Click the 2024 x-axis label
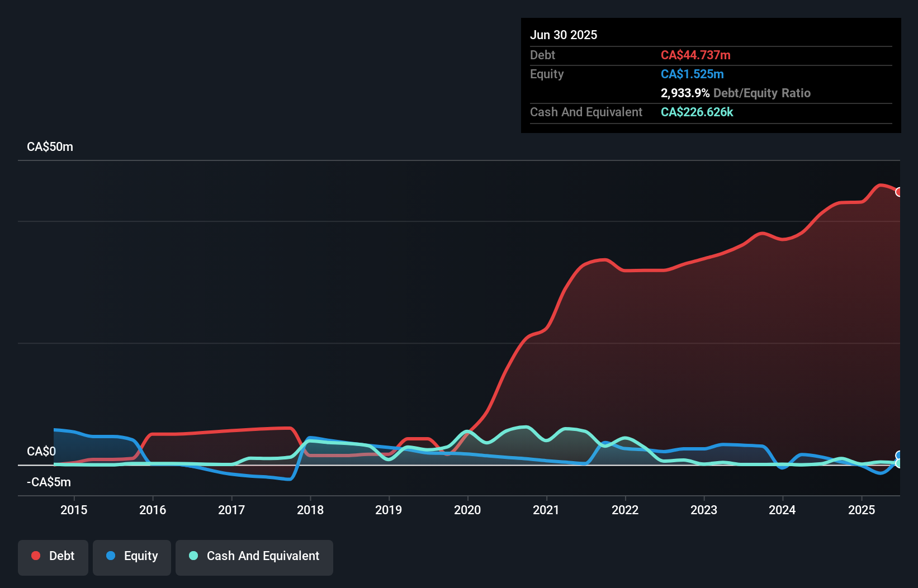The image size is (918, 588). click(x=782, y=510)
